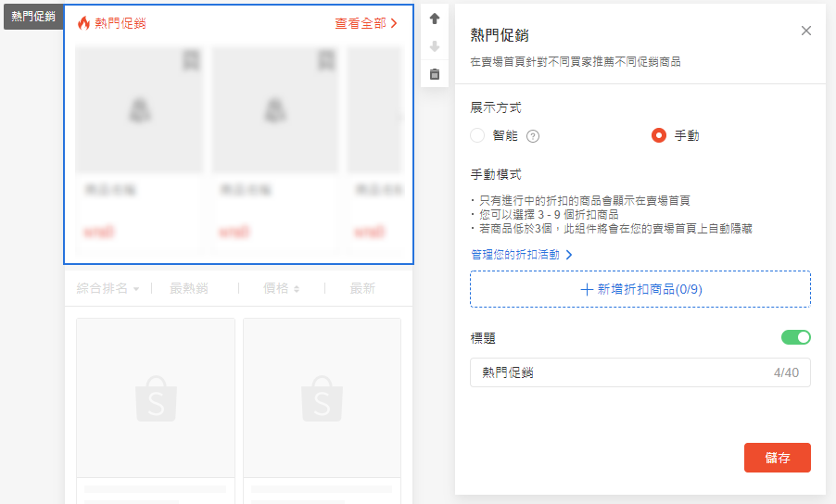The image size is (836, 504).
Task: Save settings with 儲存 button
Action: pos(778,458)
